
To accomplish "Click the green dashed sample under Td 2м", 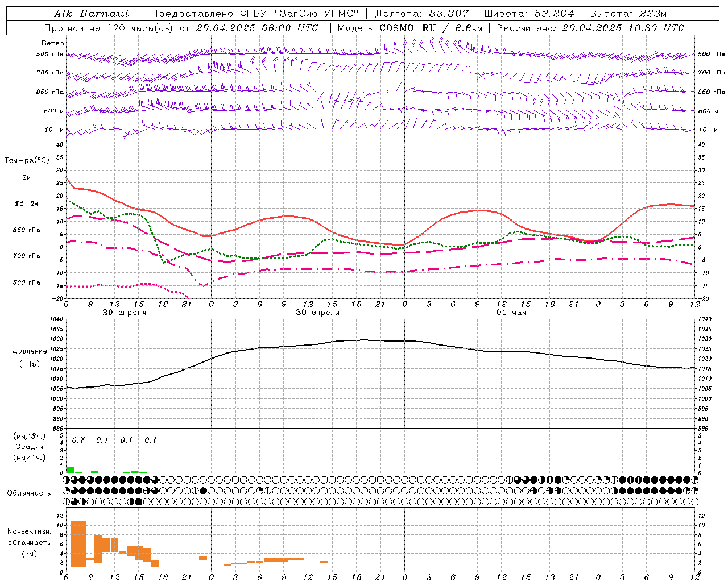I will (x=25, y=210).
